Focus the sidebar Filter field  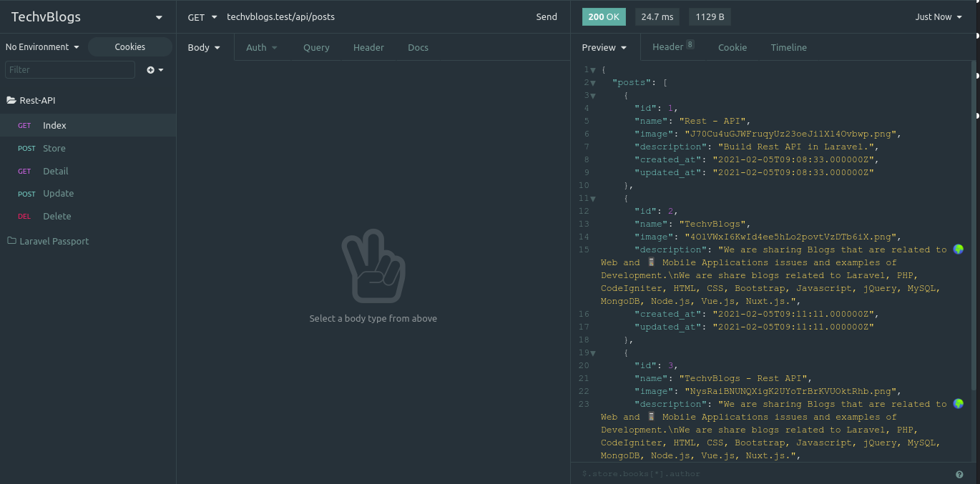[x=70, y=69]
